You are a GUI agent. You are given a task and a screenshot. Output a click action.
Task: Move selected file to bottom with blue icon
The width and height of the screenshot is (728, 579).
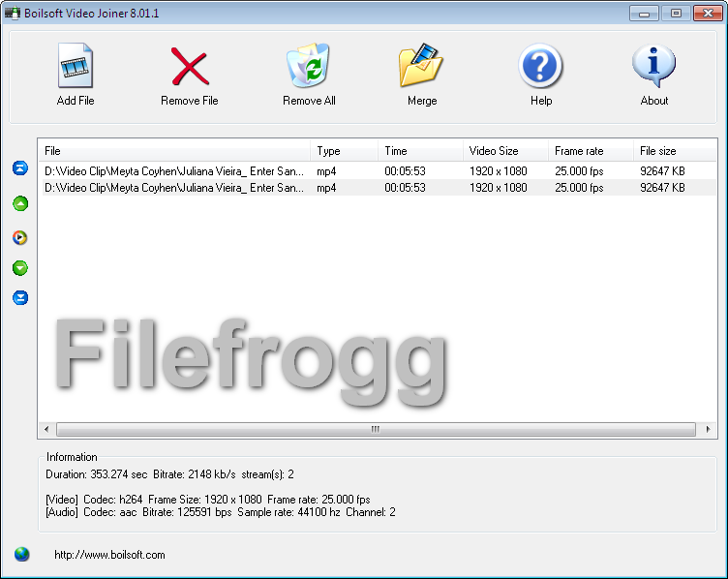pos(20,297)
